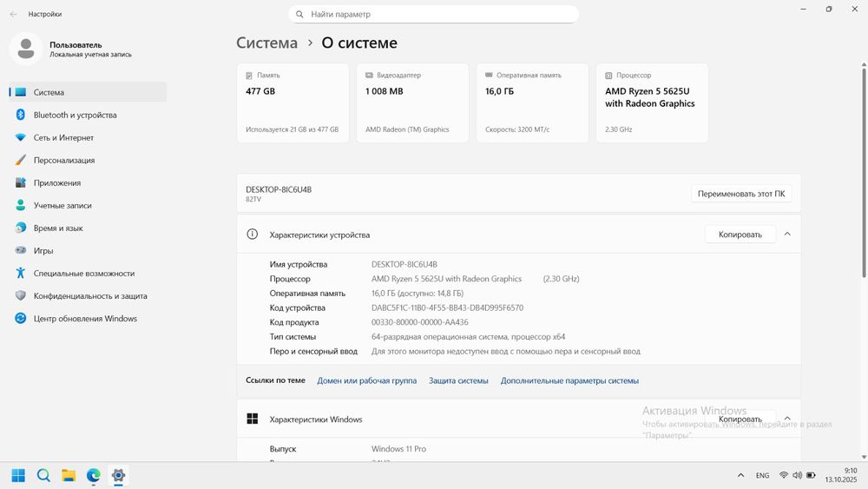Viewport: 868px width, 489px height.
Task: Open File Explorer in the taskbar
Action: (x=69, y=475)
